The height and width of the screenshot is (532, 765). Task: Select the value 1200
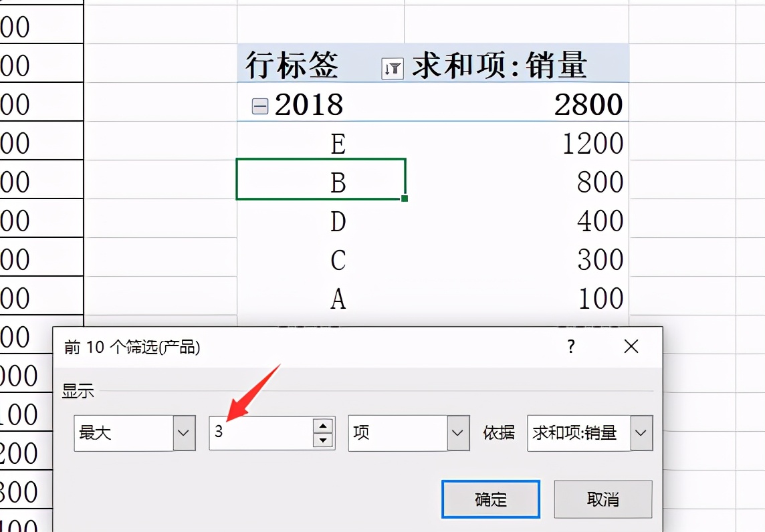593,144
